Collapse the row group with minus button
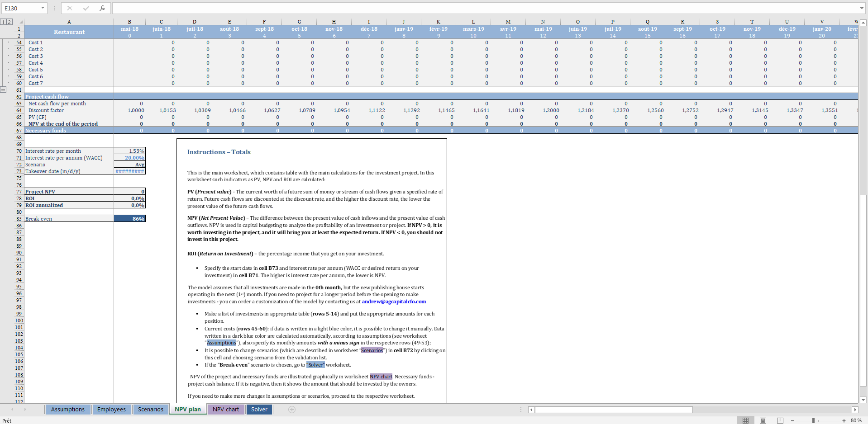 pos(4,90)
